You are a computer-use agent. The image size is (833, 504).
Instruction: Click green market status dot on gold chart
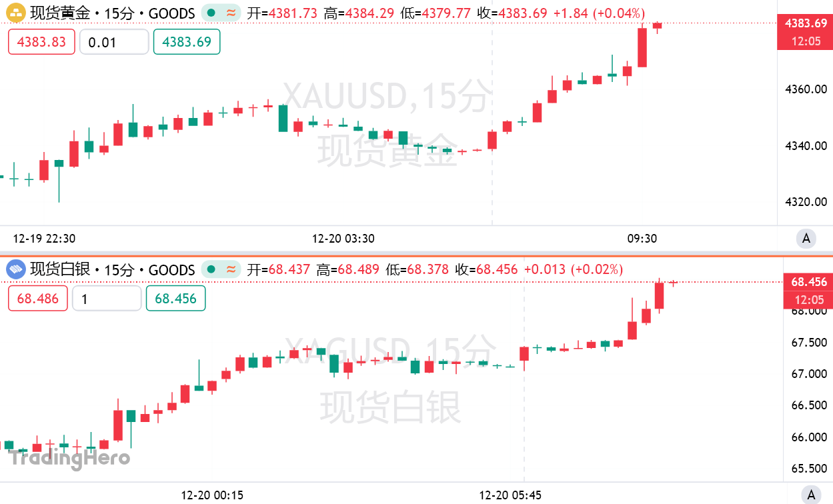(x=211, y=13)
